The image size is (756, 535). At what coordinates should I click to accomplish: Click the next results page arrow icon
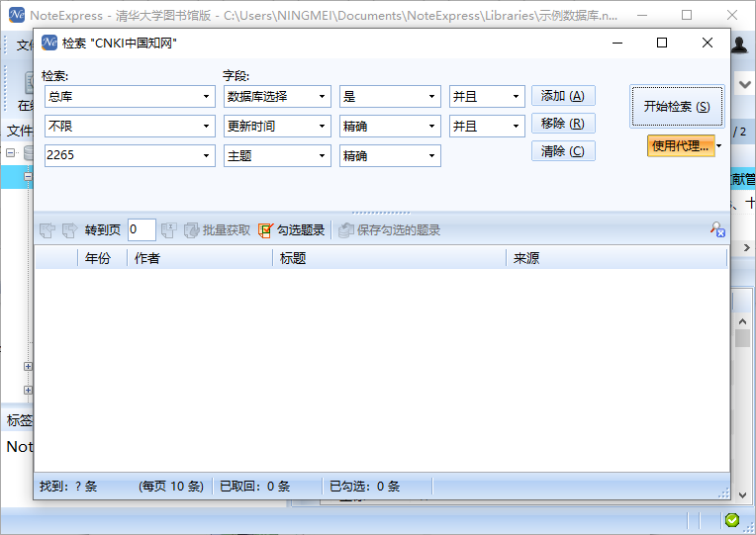[69, 230]
